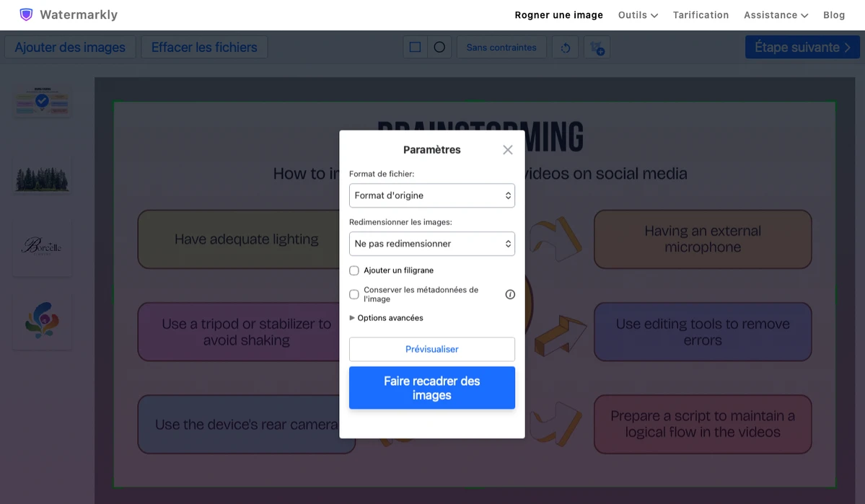This screenshot has width=865, height=504.
Task: Click the Watermarkly brand name
Action: [79, 15]
